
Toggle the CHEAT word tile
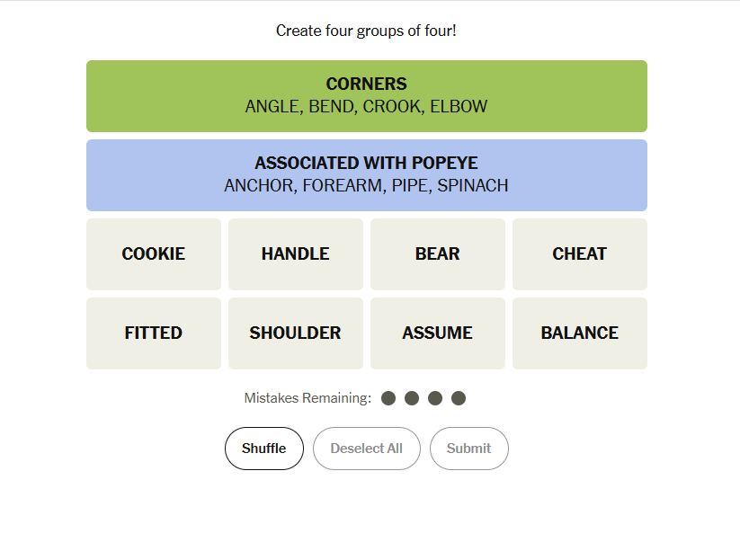pos(580,254)
